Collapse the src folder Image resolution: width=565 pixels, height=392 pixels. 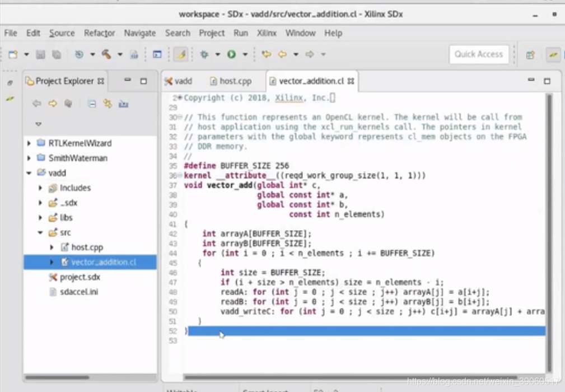(x=40, y=233)
